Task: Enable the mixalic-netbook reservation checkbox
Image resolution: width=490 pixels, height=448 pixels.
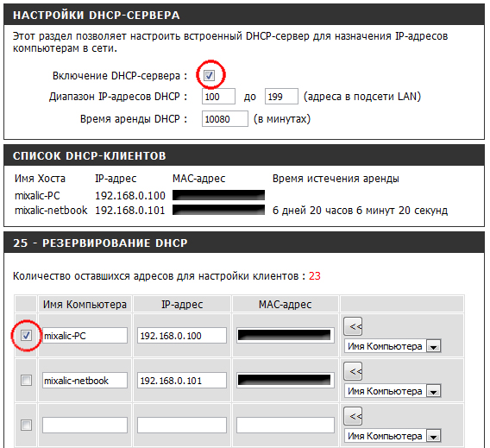Action: pos(26,381)
